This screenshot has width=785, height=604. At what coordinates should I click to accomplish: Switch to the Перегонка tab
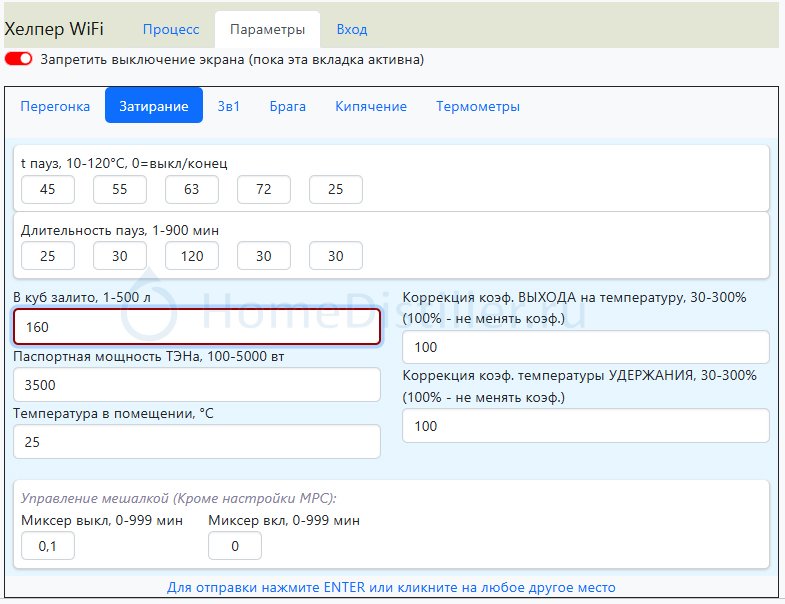click(55, 106)
